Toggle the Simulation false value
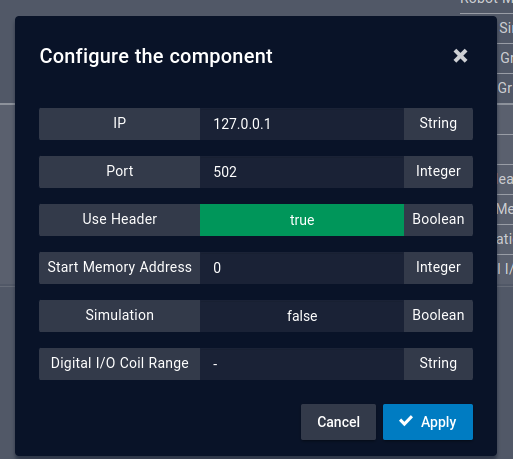The width and height of the screenshot is (513, 459). 302,316
